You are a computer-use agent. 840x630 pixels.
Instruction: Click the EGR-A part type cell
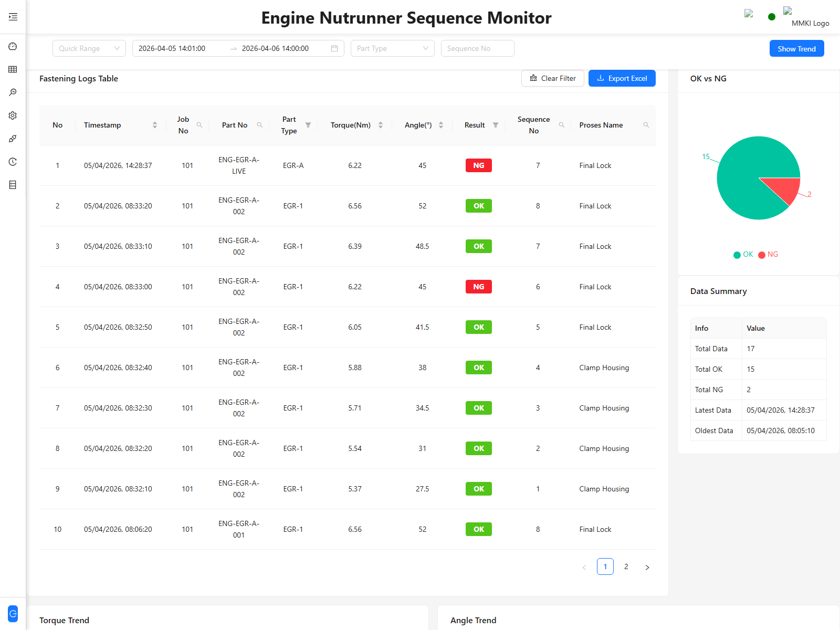(293, 165)
